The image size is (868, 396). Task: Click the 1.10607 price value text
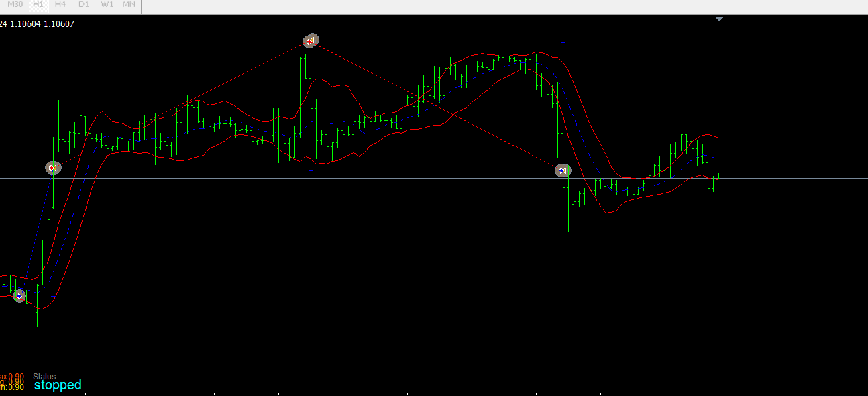[x=59, y=24]
